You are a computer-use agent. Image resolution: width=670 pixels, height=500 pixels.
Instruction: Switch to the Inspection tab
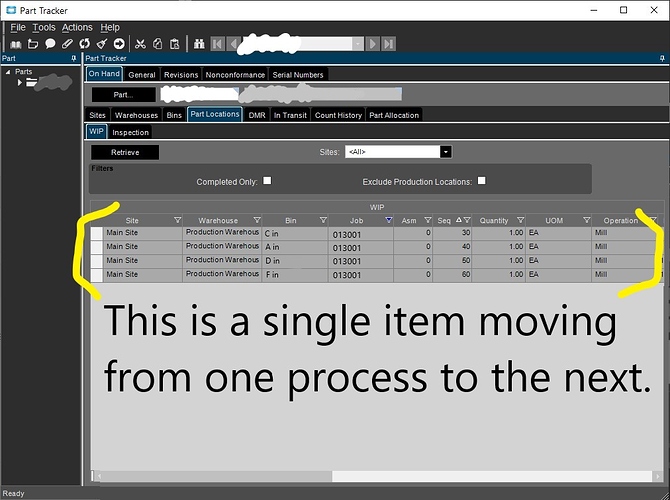click(130, 132)
